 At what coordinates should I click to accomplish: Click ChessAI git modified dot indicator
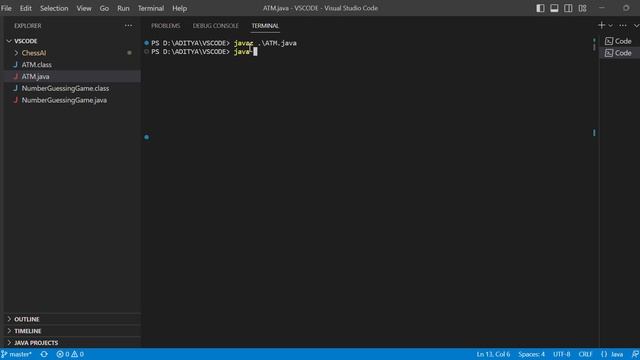[129, 53]
